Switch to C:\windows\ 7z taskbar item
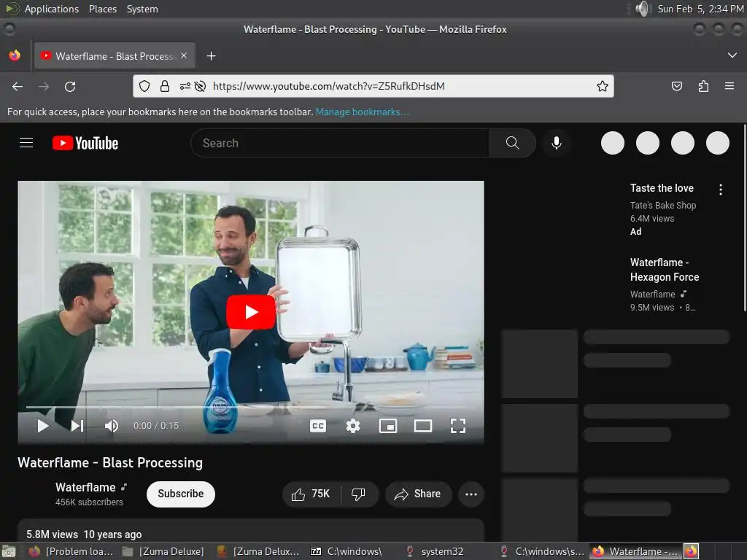 tap(352, 551)
